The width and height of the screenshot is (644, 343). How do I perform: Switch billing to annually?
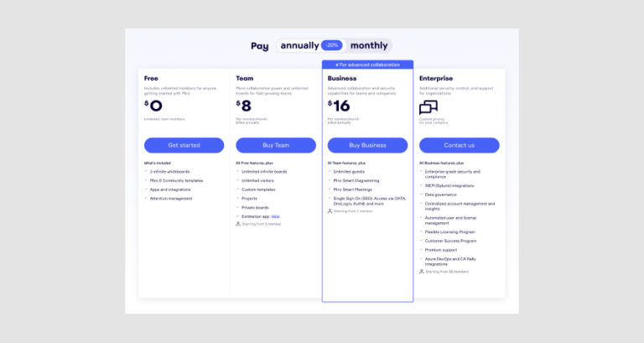coord(299,45)
